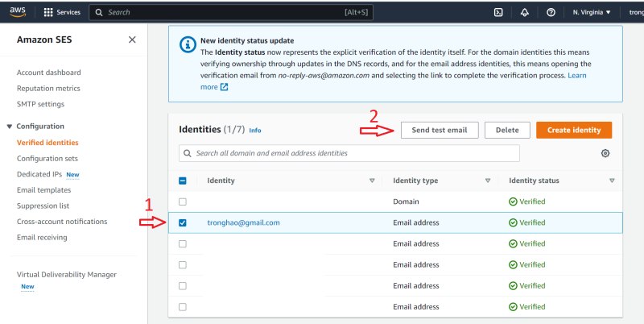644x324 pixels.
Task: Open Dedicated IPs page
Action: pyautogui.click(x=39, y=174)
